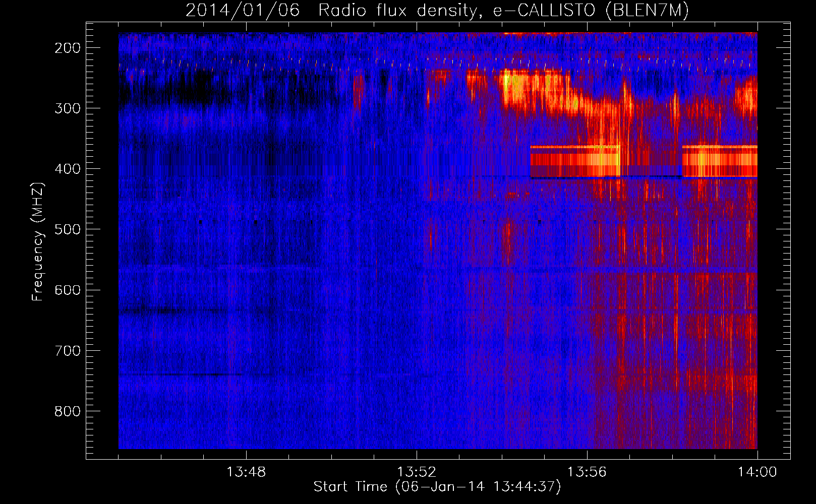Click the 400 frequency tick label
Viewport: 816px width, 504px height.
[68, 169]
